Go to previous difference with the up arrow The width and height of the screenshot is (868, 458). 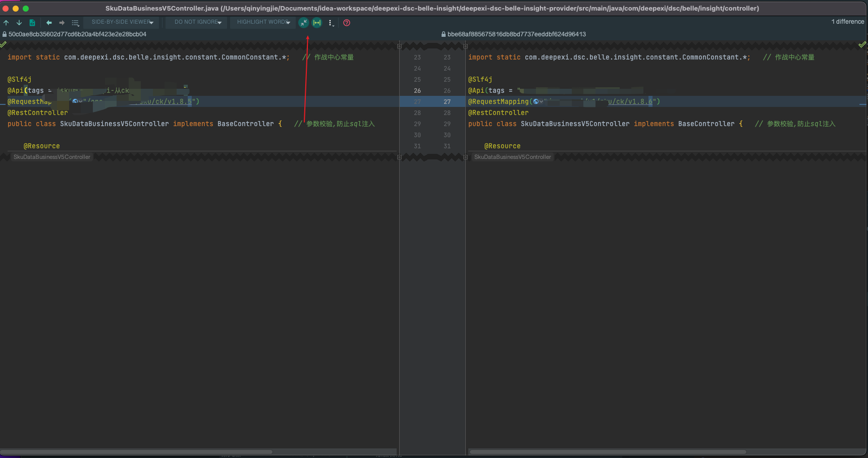[6, 23]
